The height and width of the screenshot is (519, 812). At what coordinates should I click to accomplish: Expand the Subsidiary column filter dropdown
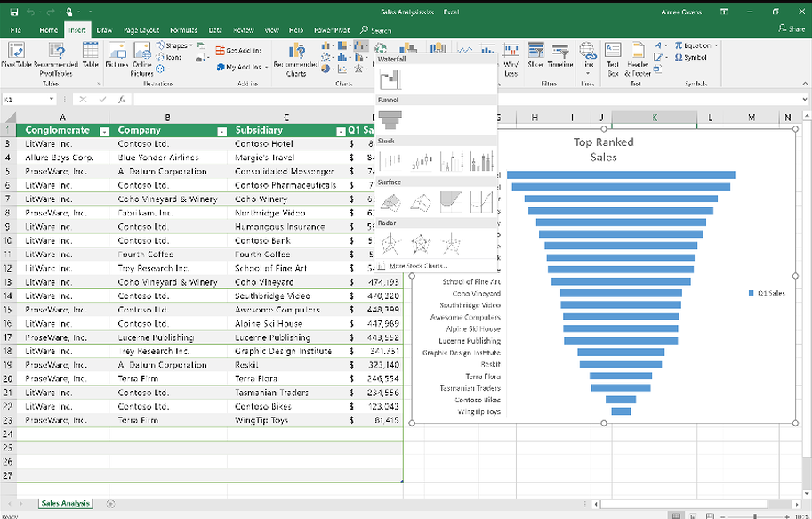340,131
